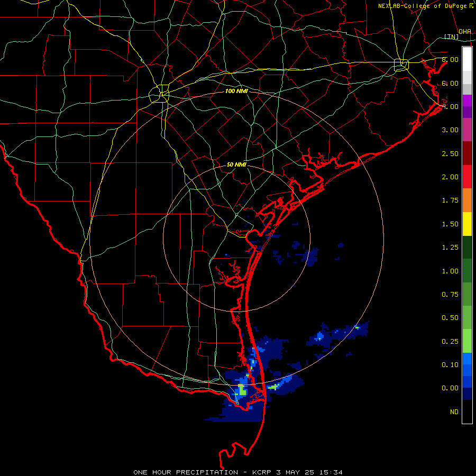Select the 0.25 legend value

[x=450, y=342]
